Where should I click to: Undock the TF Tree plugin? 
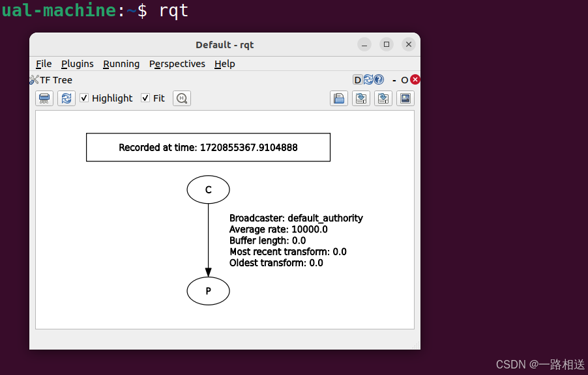[x=404, y=79]
